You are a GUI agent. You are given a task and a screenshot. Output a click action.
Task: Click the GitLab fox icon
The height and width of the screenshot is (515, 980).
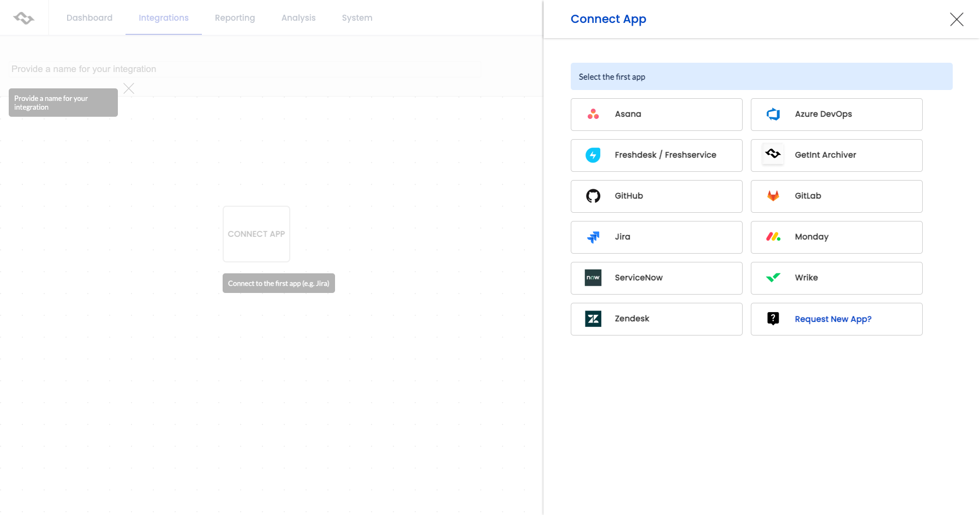tap(773, 196)
